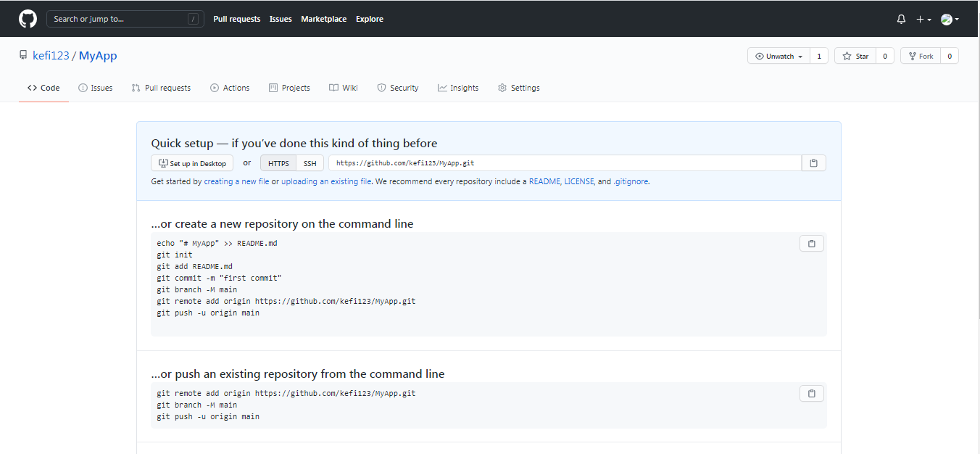980x454 pixels.
Task: Select the SSH protocol toggle
Action: pos(310,163)
